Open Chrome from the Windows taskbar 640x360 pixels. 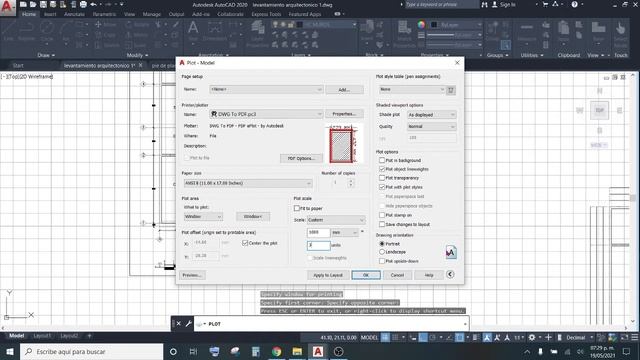click(276, 351)
